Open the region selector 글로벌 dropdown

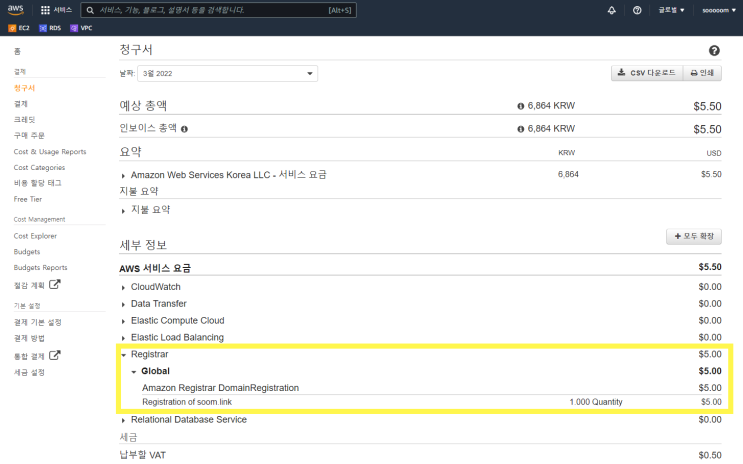pyautogui.click(x=671, y=10)
